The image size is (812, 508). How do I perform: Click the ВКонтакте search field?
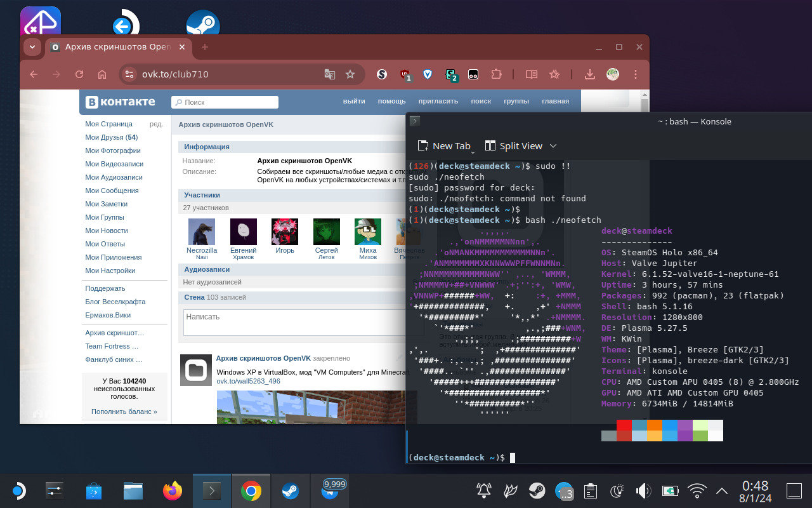225,102
